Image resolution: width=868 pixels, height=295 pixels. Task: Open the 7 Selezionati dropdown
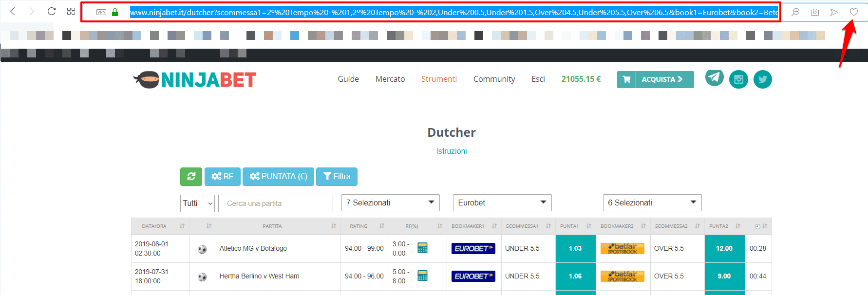(390, 203)
